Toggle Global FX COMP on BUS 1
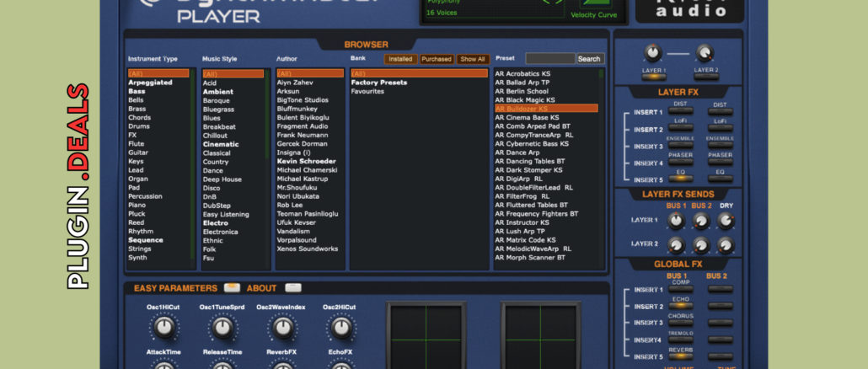 (x=680, y=289)
